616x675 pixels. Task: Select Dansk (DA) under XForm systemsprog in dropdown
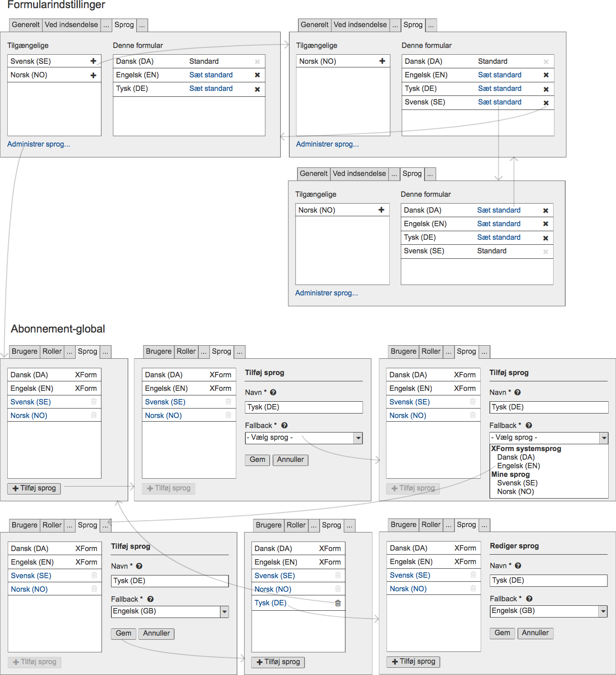click(x=516, y=457)
